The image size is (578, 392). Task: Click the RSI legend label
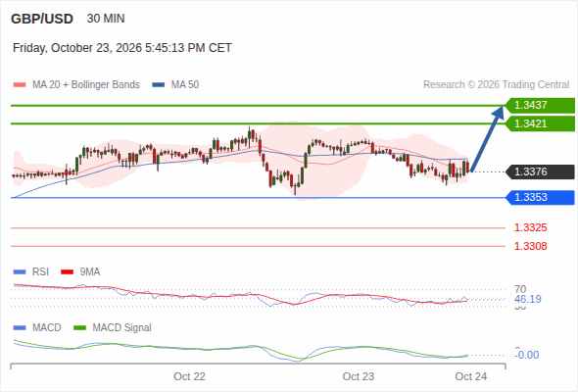coord(40,272)
